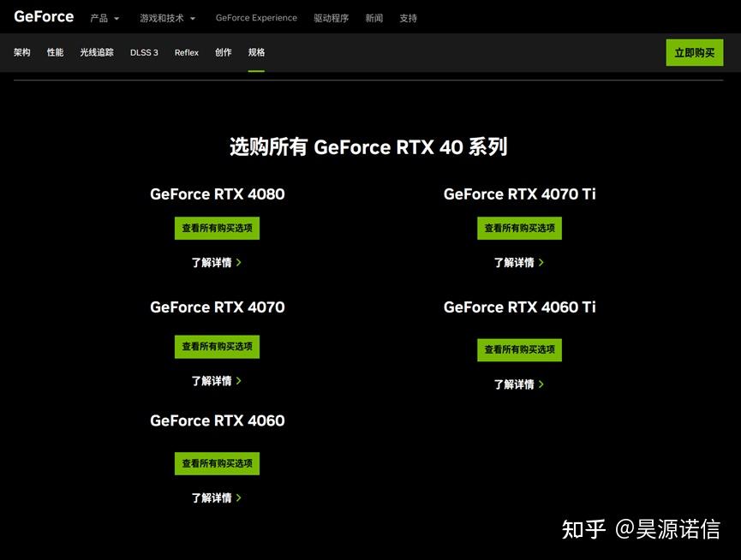View all purchase options for RTX 4070 Ti
The height and width of the screenshot is (560, 741).
point(519,228)
